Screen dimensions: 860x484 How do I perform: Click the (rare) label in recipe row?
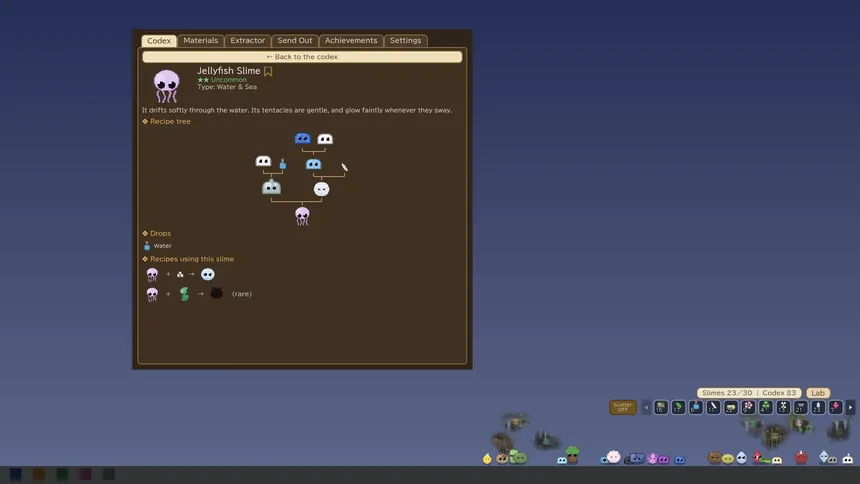coord(242,294)
